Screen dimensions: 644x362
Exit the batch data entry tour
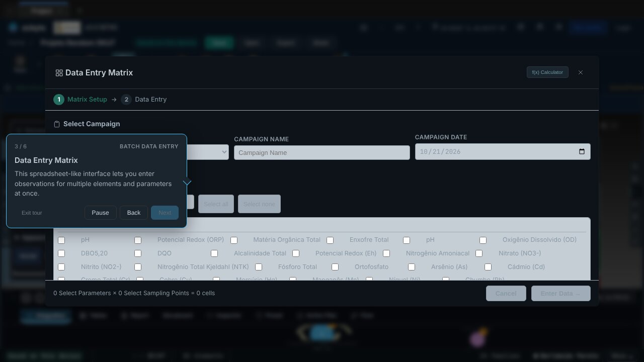[x=32, y=213]
